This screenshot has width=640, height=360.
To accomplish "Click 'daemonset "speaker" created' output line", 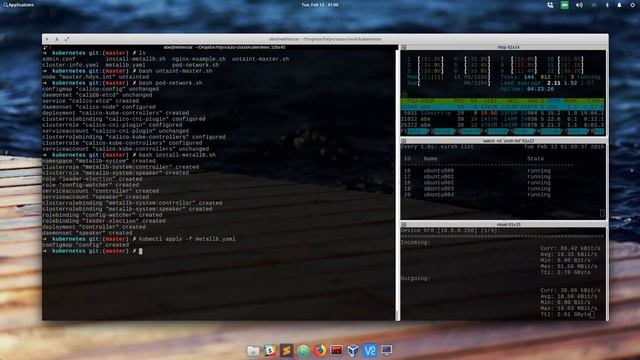I will click(x=87, y=233).
